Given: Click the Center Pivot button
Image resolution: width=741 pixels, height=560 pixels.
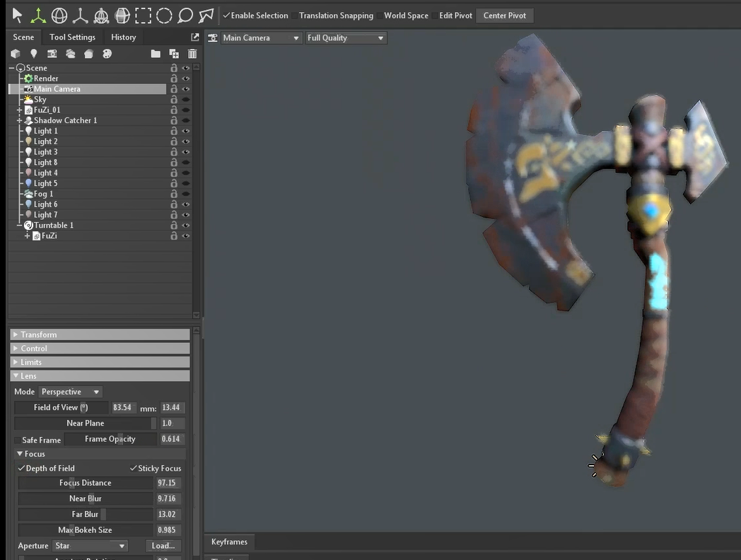Looking at the screenshot, I should point(505,16).
